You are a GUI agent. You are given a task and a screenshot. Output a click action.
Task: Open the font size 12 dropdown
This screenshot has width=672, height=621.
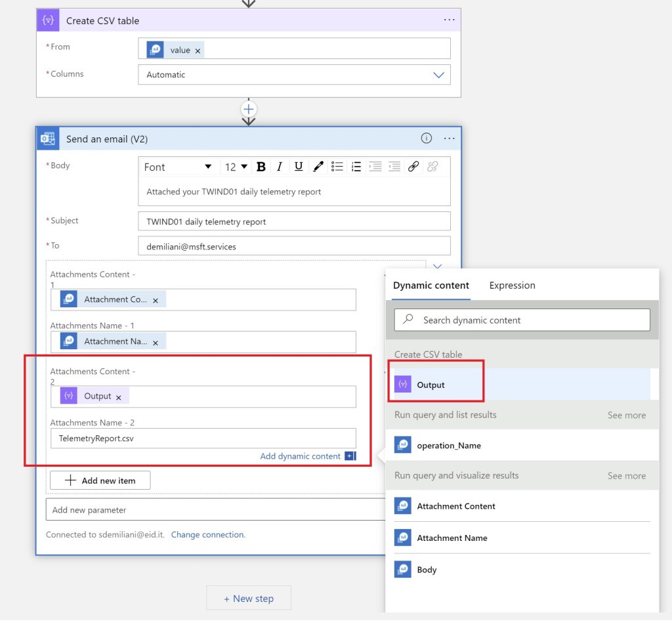(x=236, y=167)
